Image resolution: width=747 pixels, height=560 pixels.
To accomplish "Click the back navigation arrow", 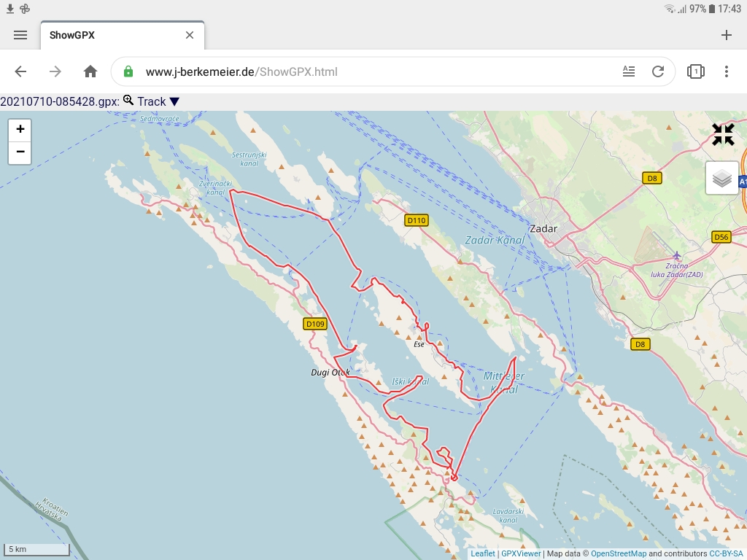I will 20,71.
